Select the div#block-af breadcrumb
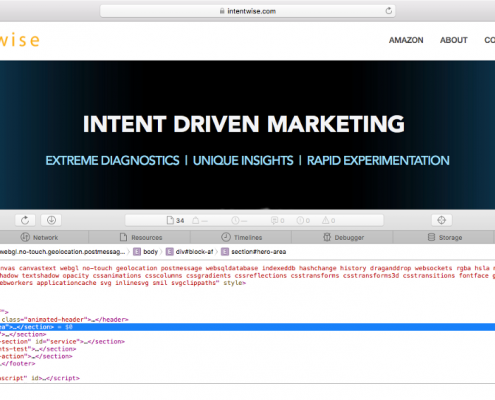The width and height of the screenshot is (495, 400). [190, 252]
